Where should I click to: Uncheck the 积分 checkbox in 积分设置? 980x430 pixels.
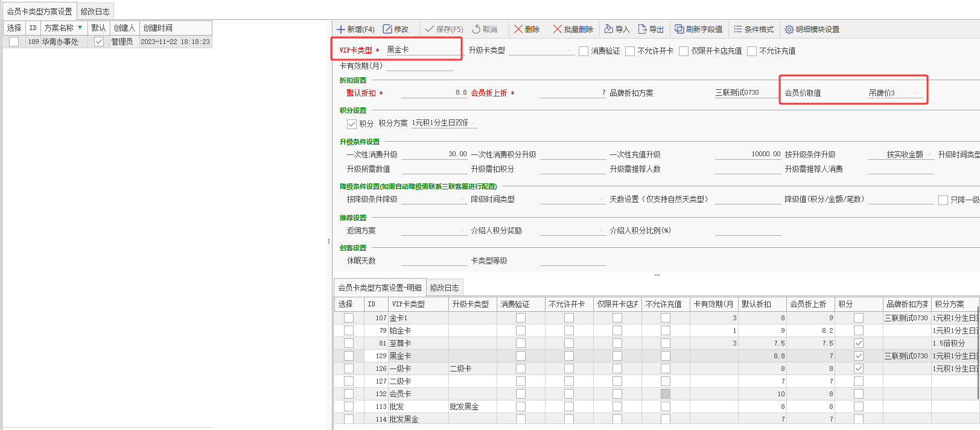pos(352,124)
